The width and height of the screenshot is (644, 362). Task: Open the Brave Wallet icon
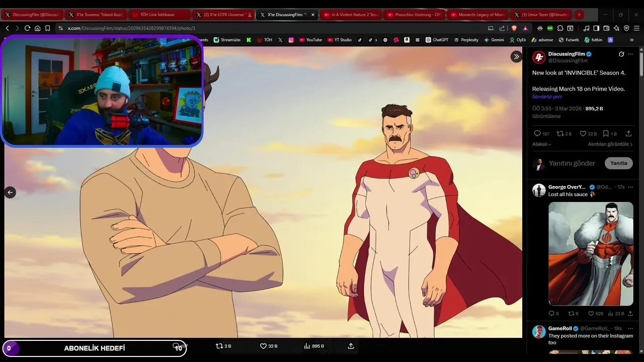tap(606, 28)
